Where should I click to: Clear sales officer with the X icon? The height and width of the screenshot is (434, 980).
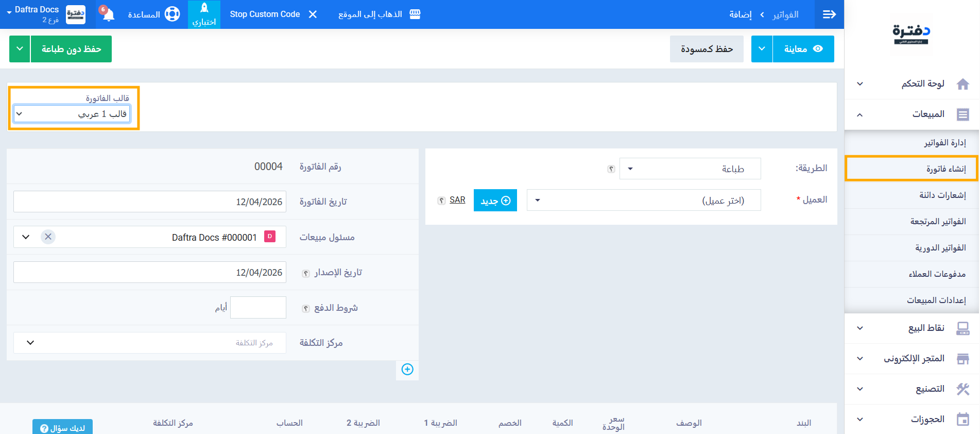tap(48, 237)
